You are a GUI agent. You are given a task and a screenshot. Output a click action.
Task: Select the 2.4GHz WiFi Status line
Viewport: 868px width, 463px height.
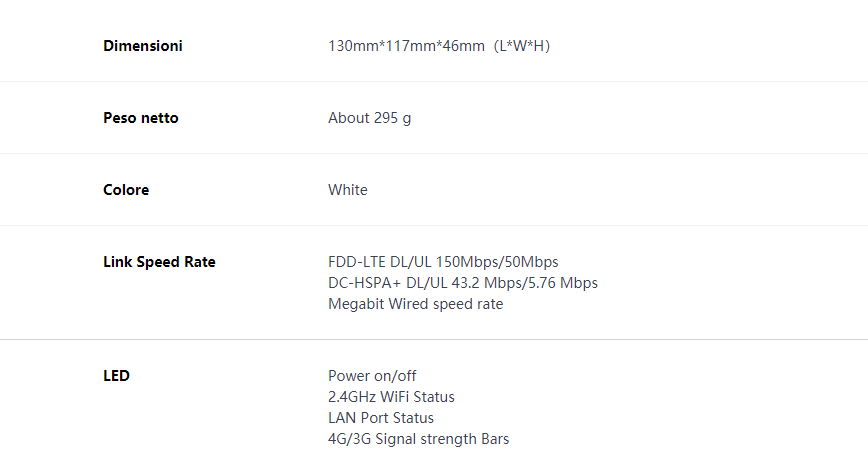point(391,397)
